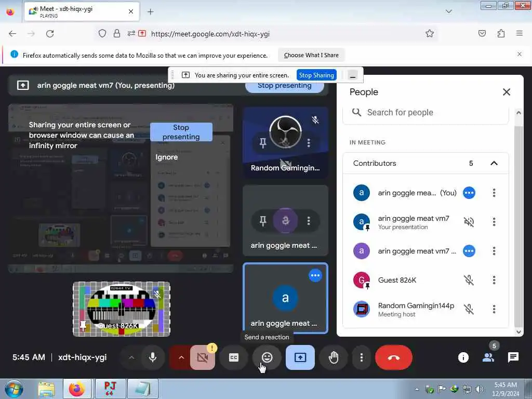The image size is (532, 399).
Task: Leave the call with the red hang-up button
Action: pyautogui.click(x=394, y=357)
